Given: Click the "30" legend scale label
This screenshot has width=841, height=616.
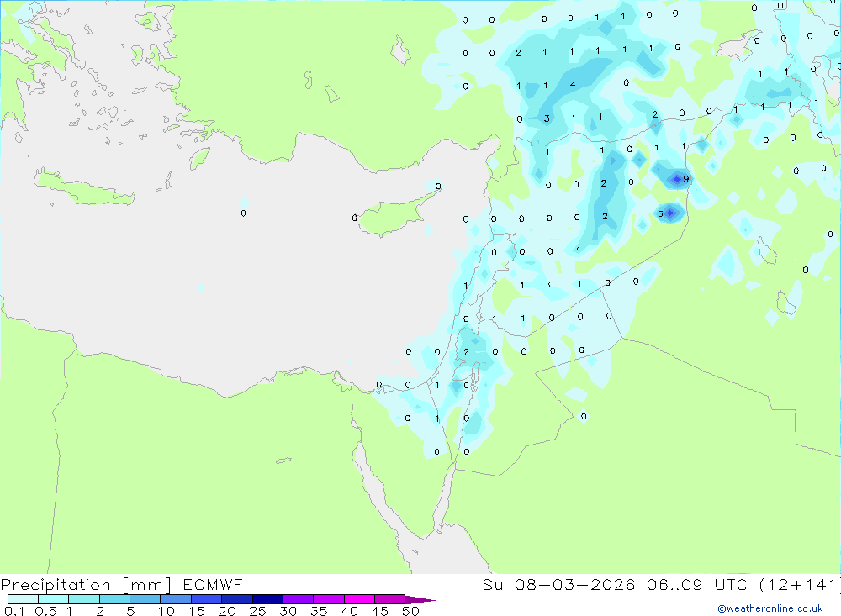Looking at the screenshot, I should coord(288,611).
